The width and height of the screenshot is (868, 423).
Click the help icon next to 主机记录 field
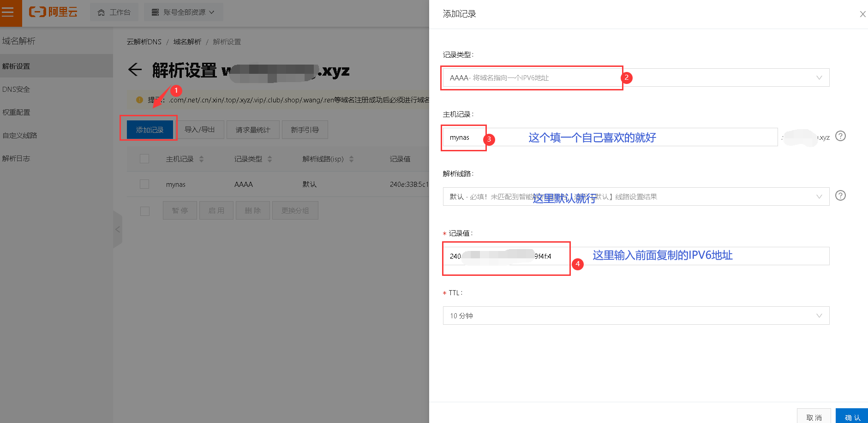coord(840,136)
